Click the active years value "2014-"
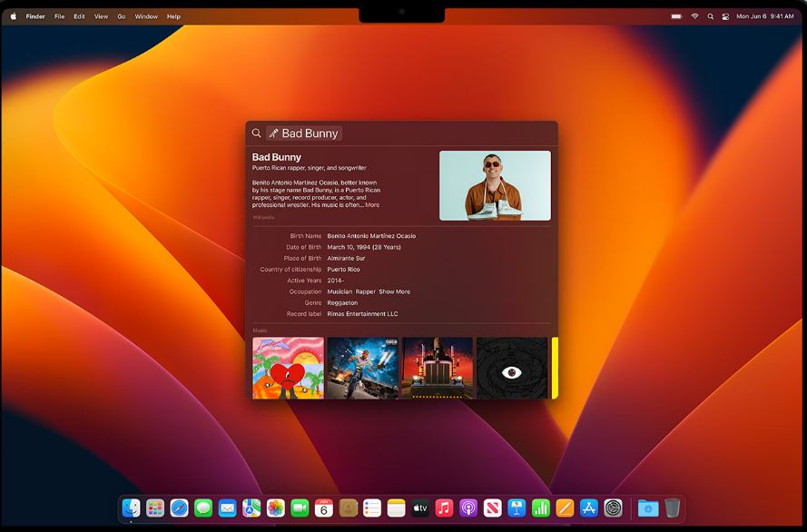Viewport: 807px width, 532px height. click(x=336, y=281)
